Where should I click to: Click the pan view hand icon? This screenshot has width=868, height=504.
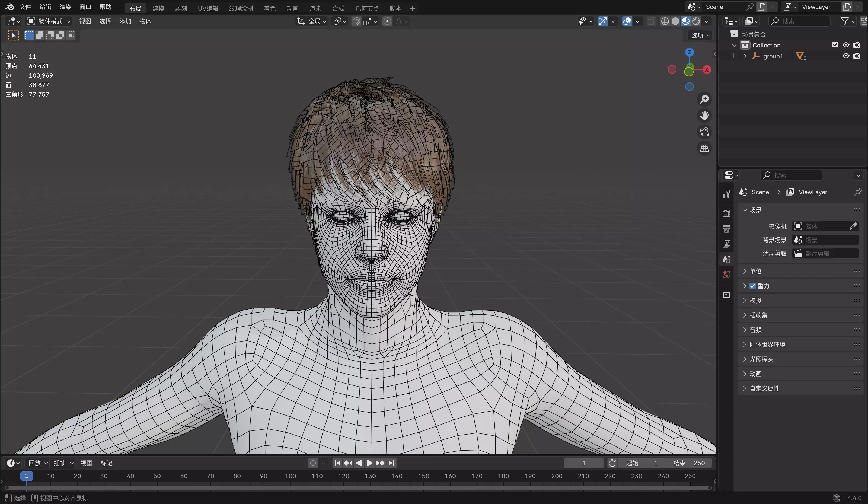point(704,115)
